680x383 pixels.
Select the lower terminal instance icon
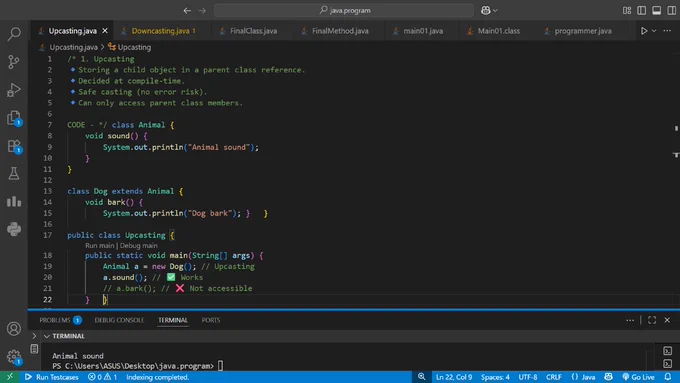(667, 363)
